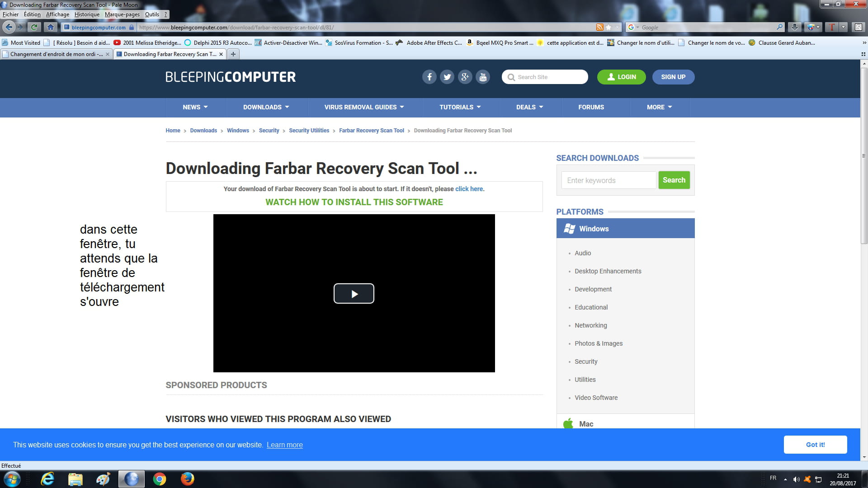The image size is (868, 488).
Task: Open the Historique menu
Action: pos(87,14)
